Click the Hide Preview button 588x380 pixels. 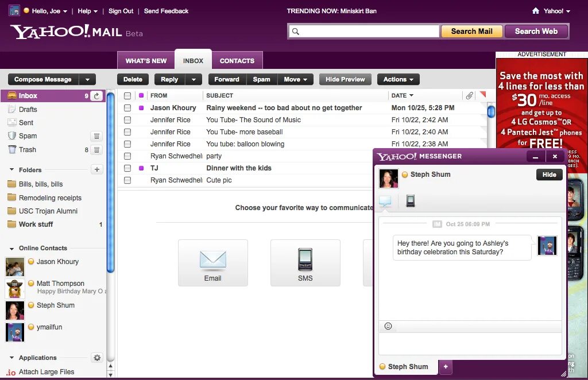point(345,79)
